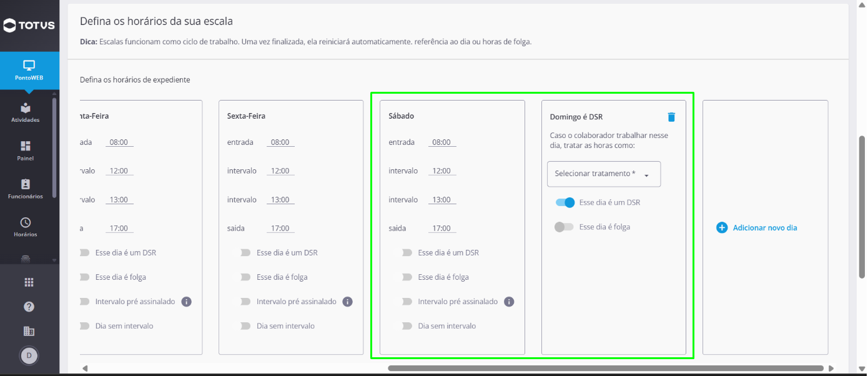The height and width of the screenshot is (376, 868).
Task: Open Painel section in sidebar
Action: coord(26,151)
